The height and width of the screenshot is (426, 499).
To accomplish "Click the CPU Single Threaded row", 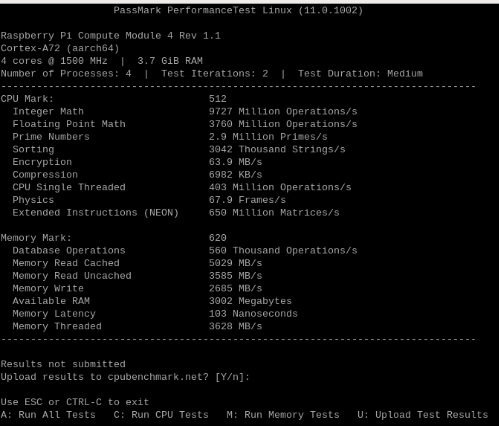I will [182, 187].
